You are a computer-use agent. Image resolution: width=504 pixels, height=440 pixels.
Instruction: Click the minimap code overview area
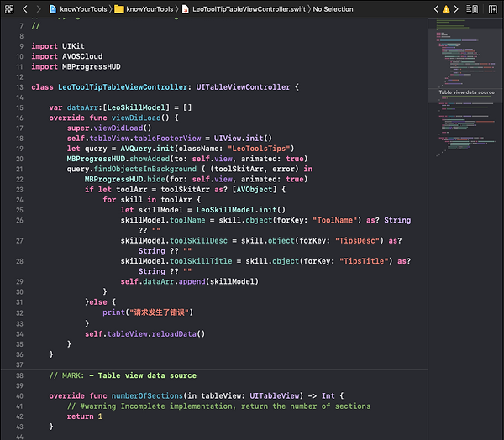click(x=465, y=86)
